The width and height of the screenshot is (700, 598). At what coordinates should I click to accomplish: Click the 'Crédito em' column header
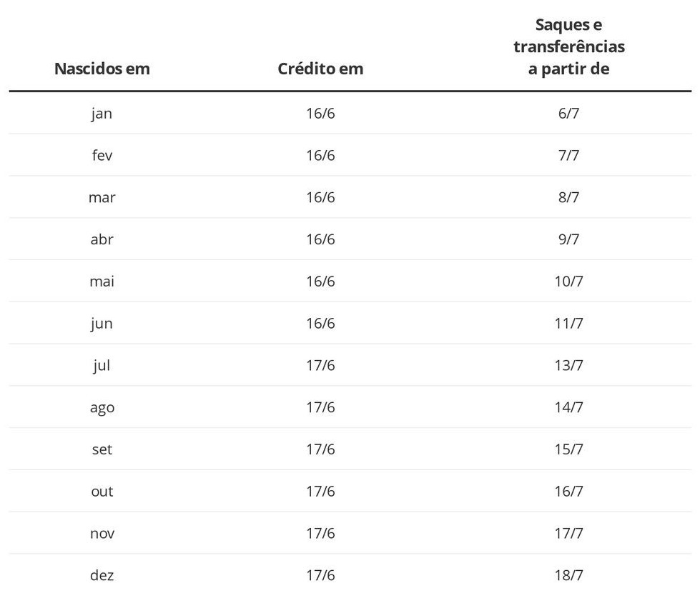tap(320, 69)
